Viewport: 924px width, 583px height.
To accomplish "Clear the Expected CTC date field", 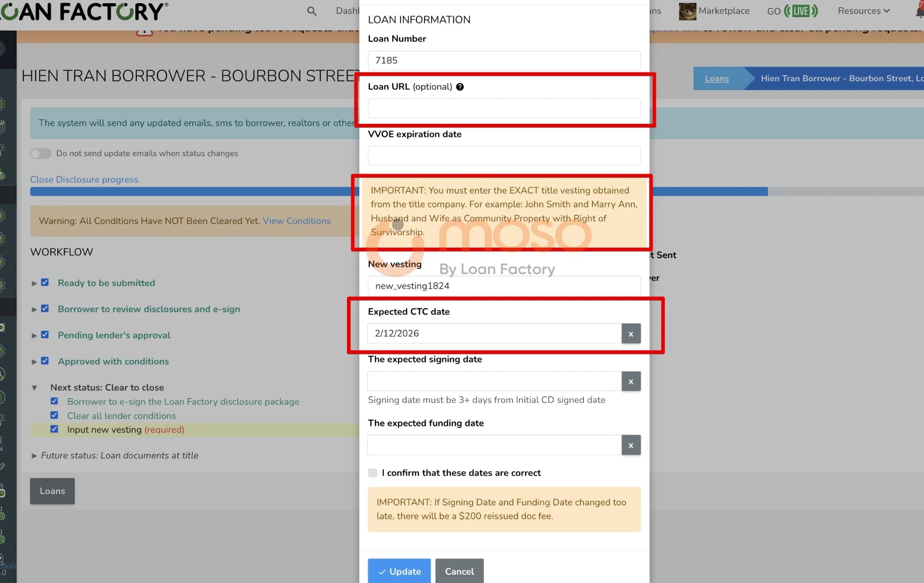I will (631, 334).
